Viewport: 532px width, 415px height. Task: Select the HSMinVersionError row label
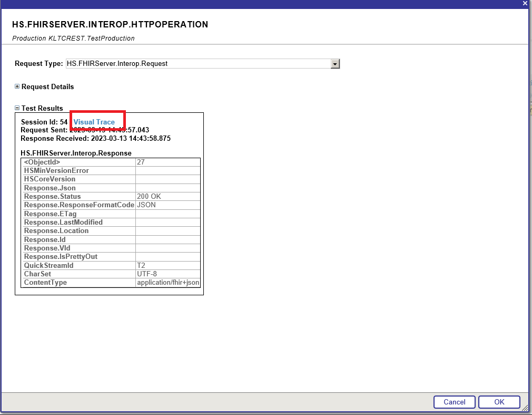click(56, 170)
